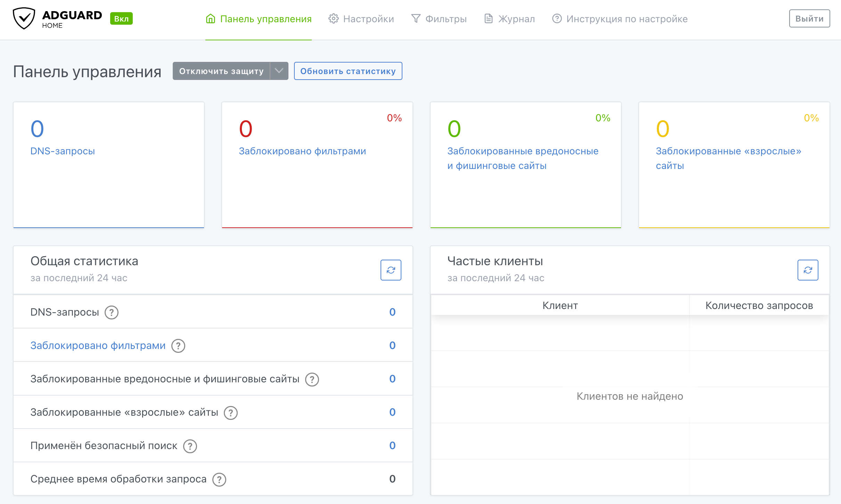
Task: Click the Выйти button
Action: tap(809, 18)
